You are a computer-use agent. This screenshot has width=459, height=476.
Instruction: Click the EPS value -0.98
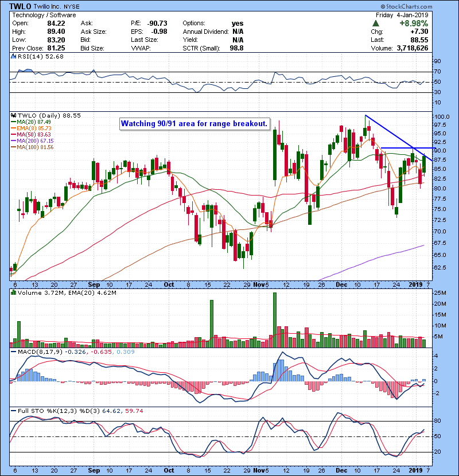click(x=159, y=32)
